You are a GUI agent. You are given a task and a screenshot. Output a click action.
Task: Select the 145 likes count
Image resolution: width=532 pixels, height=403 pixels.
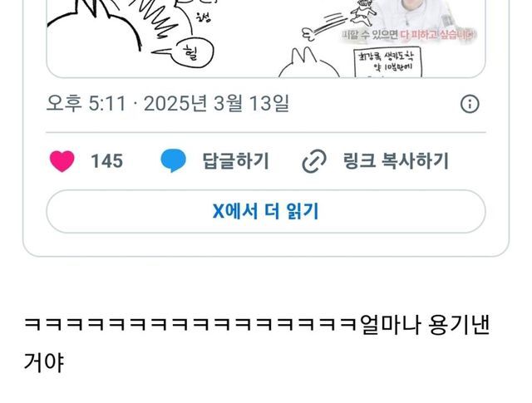(x=107, y=161)
